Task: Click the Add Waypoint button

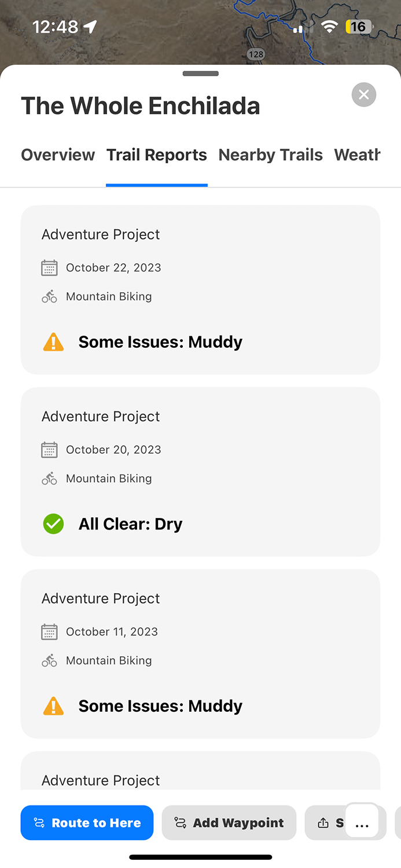Action: [x=229, y=822]
